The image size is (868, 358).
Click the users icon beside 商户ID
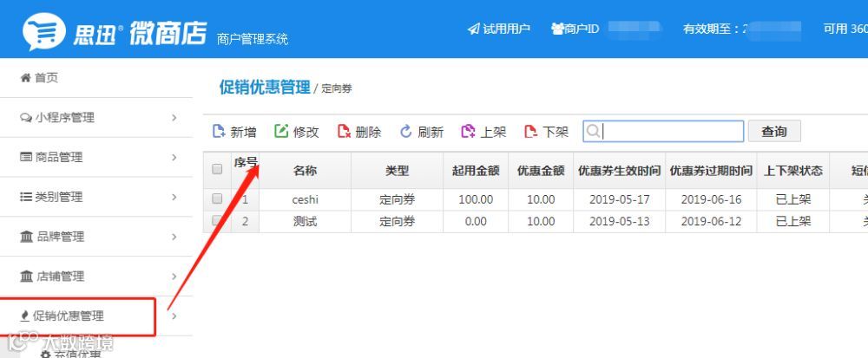coord(557,29)
